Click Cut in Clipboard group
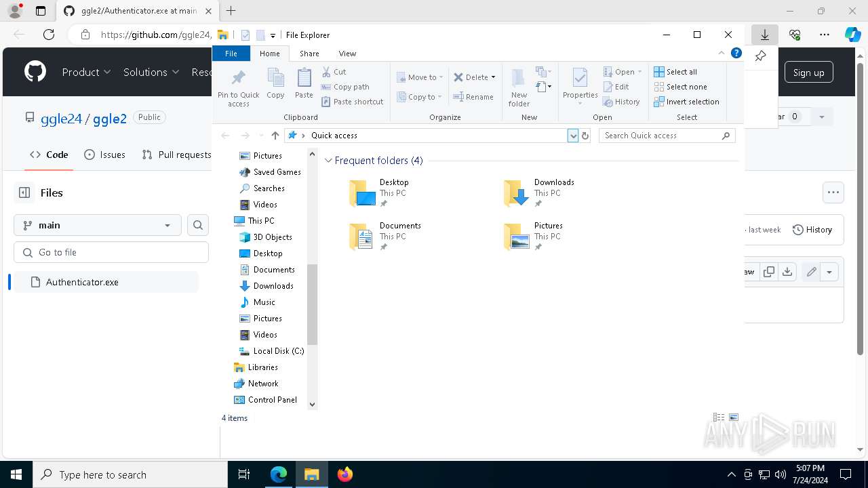This screenshot has width=868, height=488. pos(334,72)
